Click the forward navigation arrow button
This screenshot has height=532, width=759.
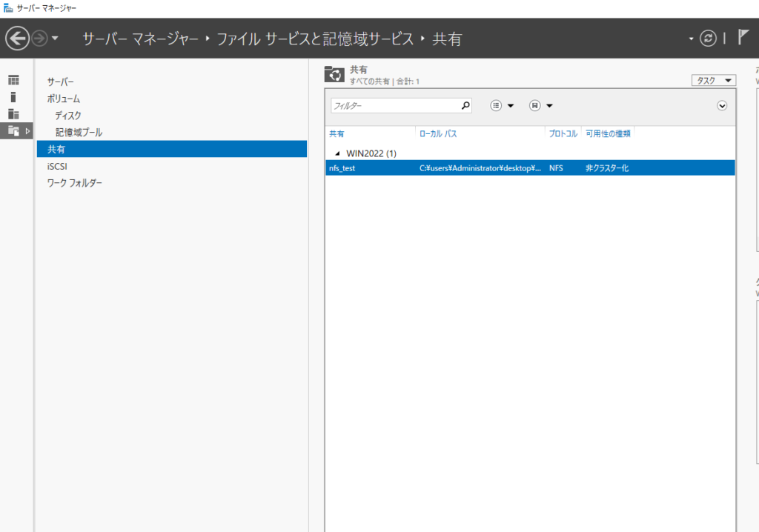pyautogui.click(x=39, y=38)
